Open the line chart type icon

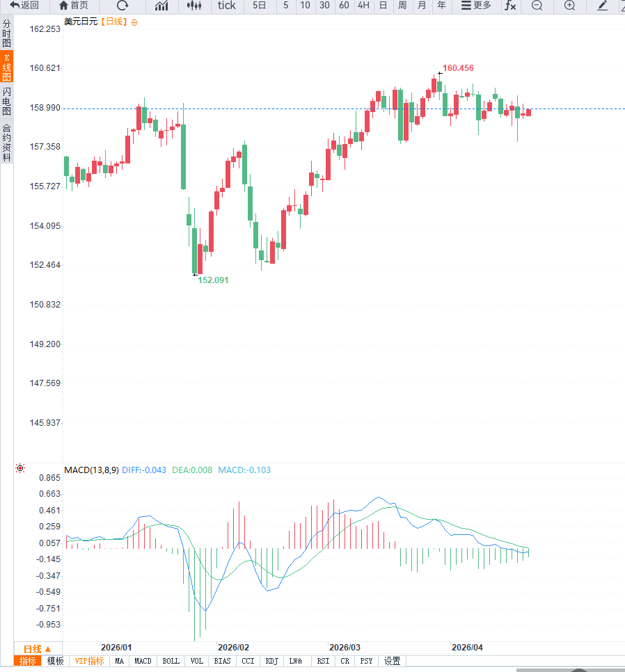pyautogui.click(x=161, y=6)
